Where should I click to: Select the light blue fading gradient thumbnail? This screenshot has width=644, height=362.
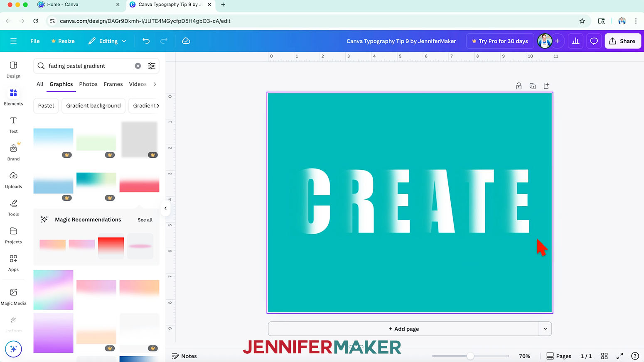(53, 139)
